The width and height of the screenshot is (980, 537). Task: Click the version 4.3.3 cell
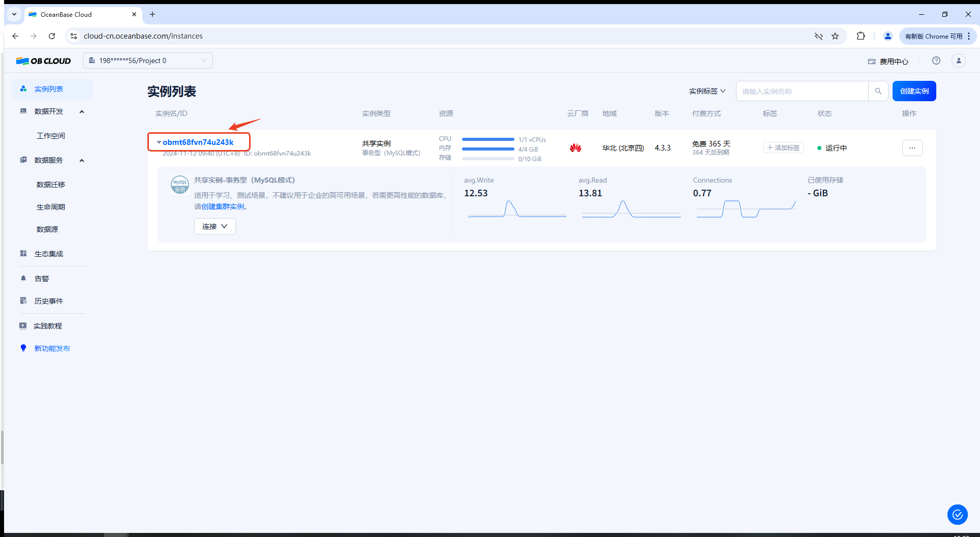[662, 148]
